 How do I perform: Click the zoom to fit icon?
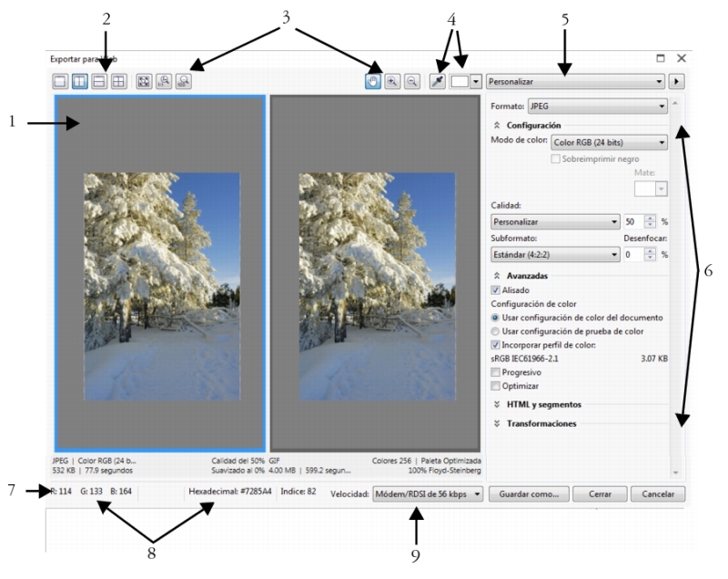[144, 80]
